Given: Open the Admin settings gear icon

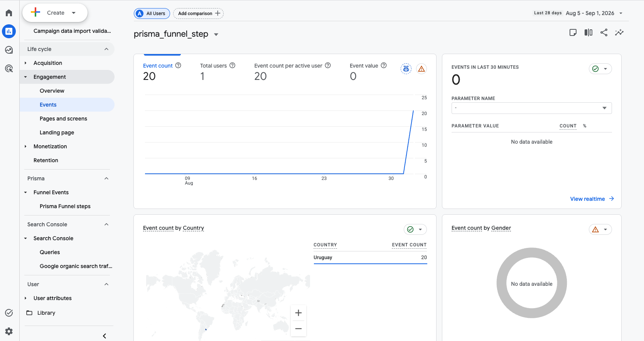Looking at the screenshot, I should pyautogui.click(x=9, y=331).
